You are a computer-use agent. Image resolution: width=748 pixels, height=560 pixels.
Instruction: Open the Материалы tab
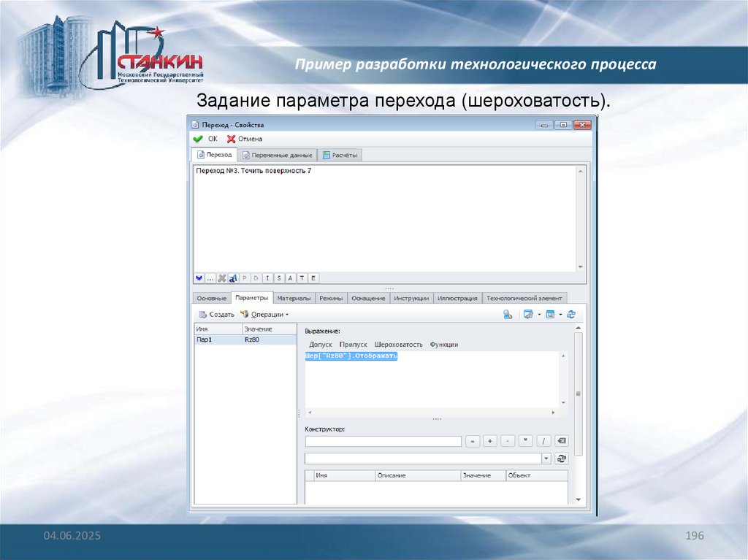tap(294, 298)
